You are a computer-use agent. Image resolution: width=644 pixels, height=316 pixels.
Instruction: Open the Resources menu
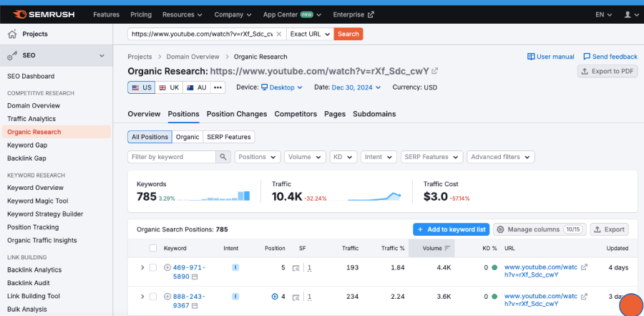(x=182, y=14)
